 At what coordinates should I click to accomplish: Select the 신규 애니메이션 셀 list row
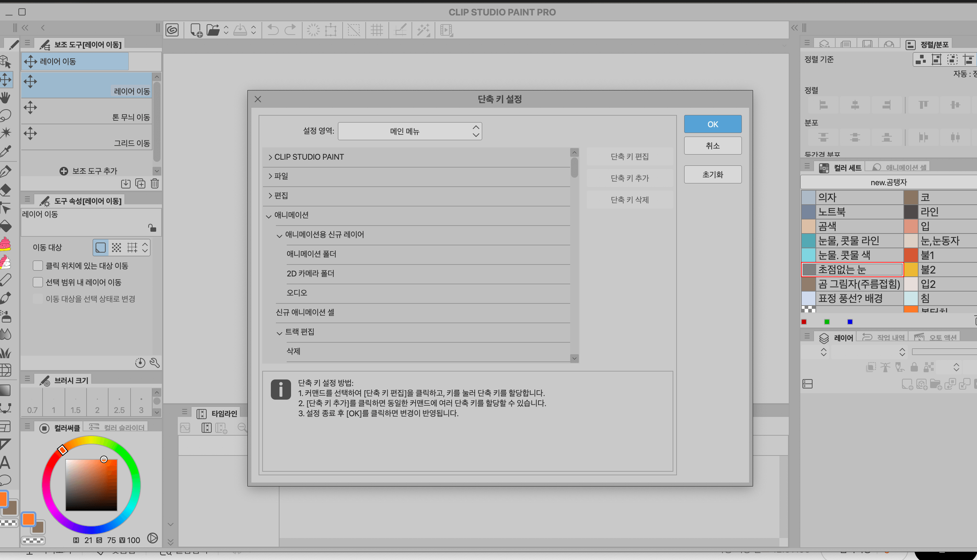[305, 312]
